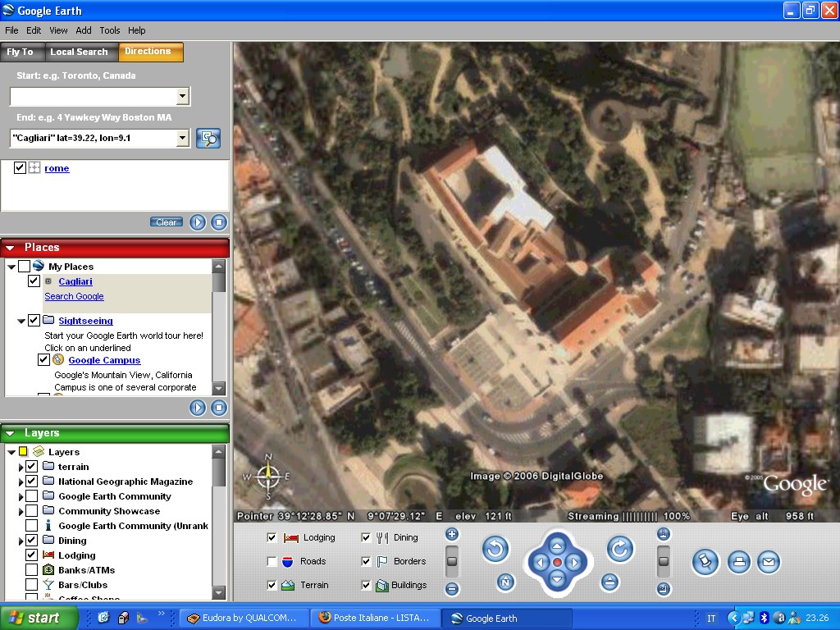Uncheck the Buildings checkbox
Screen dimensions: 840x630
pos(366,586)
